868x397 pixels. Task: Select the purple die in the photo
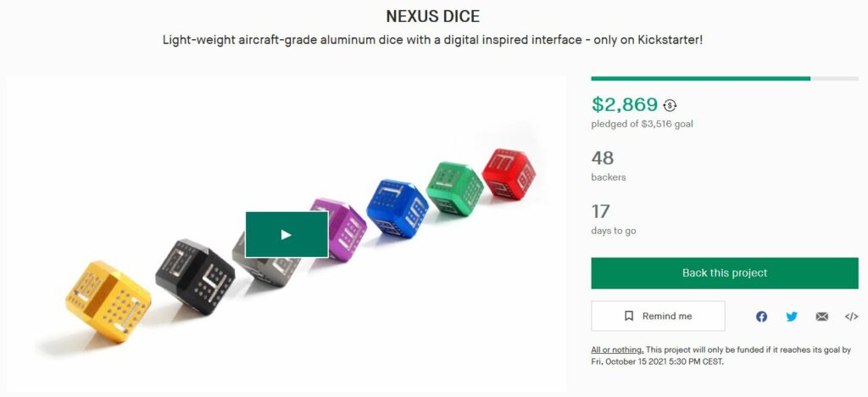pyautogui.click(x=341, y=227)
